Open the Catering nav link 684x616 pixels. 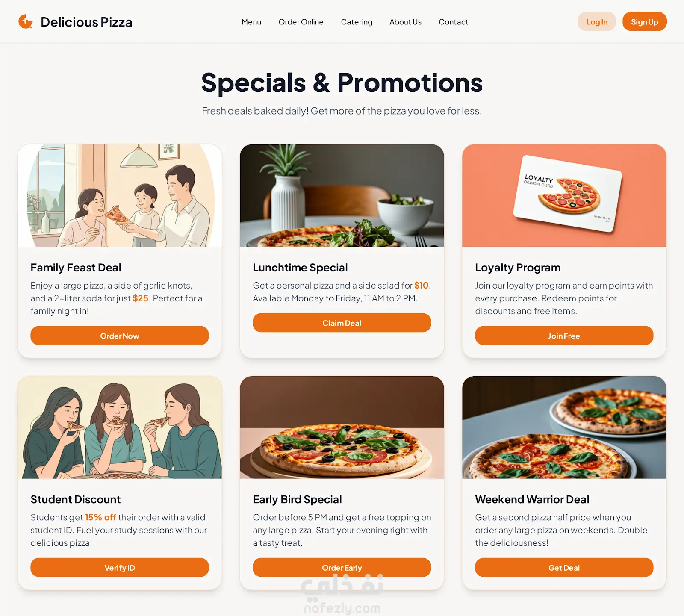(357, 22)
